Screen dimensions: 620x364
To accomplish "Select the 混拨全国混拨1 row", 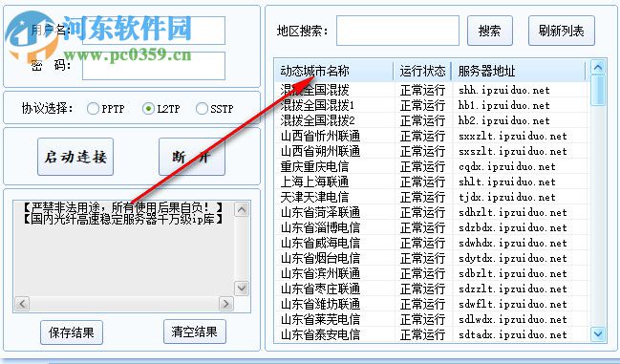I will pyautogui.click(x=431, y=105).
